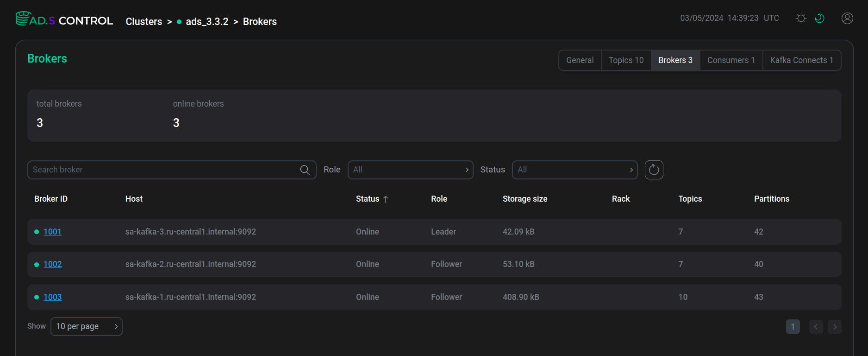868x356 pixels.
Task: Go to next page arrow
Action: (x=835, y=327)
